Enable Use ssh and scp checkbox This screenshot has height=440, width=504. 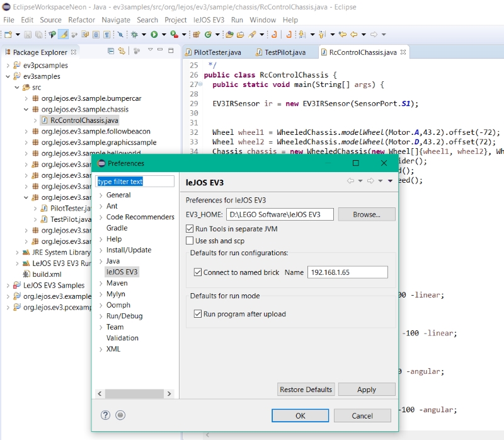tap(190, 241)
